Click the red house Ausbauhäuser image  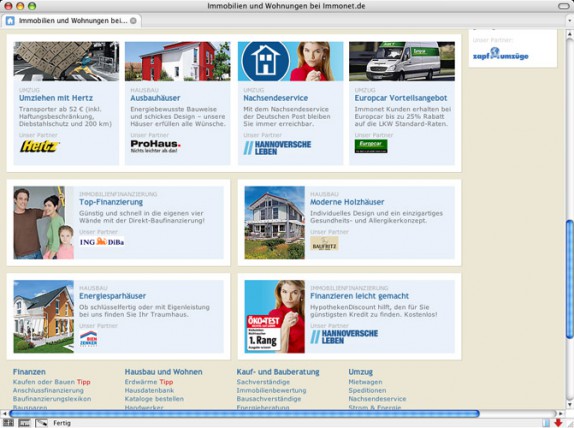pyautogui.click(x=178, y=61)
